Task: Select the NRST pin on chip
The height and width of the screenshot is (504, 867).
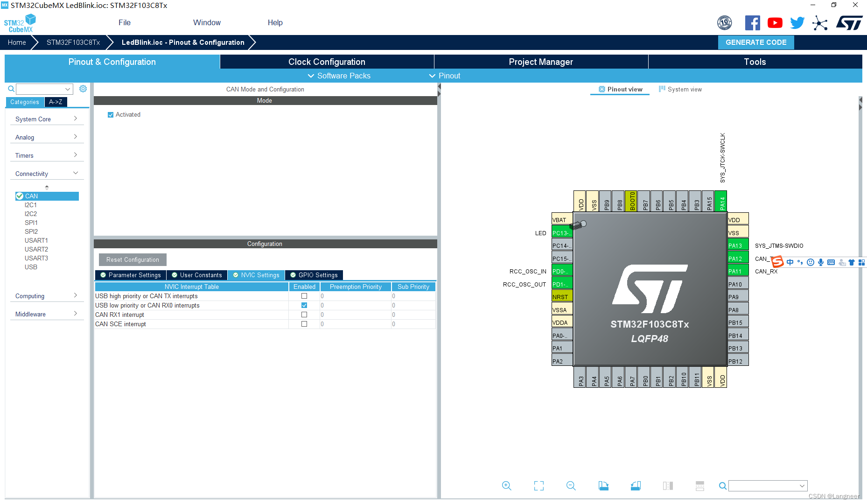Action: pyautogui.click(x=562, y=297)
